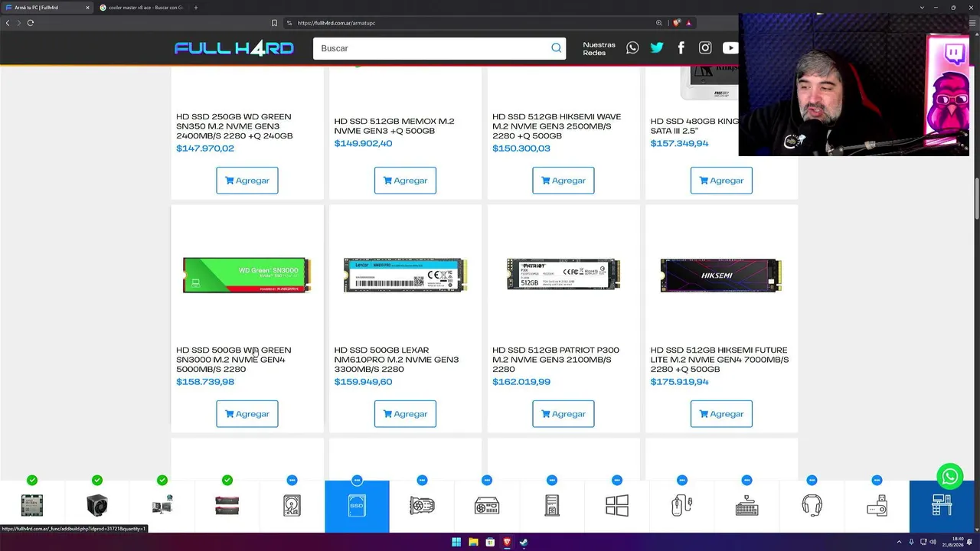Open the WD Green SN3000 product title
This screenshot has width=980, height=551.
point(234,360)
